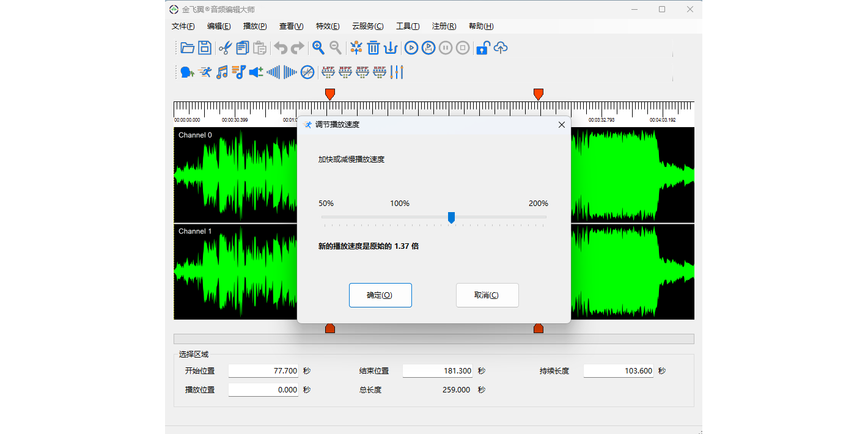Open the 云服务(C) menu
The width and height of the screenshot is (868, 434).
click(367, 26)
